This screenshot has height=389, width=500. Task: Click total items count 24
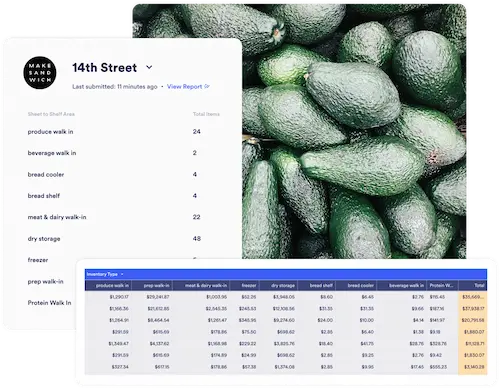(x=197, y=132)
